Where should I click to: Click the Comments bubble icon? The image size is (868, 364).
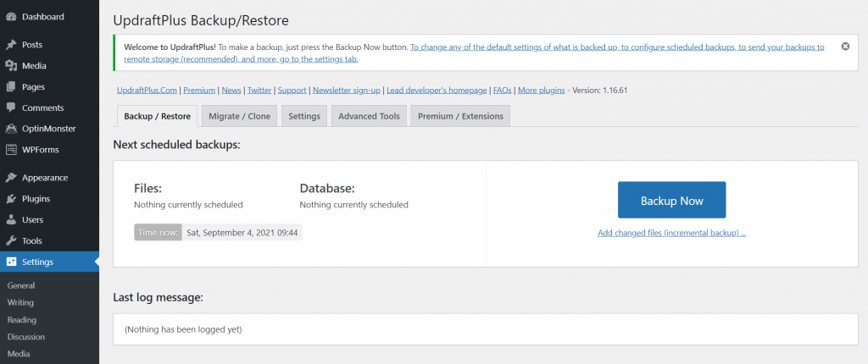pyautogui.click(x=11, y=108)
